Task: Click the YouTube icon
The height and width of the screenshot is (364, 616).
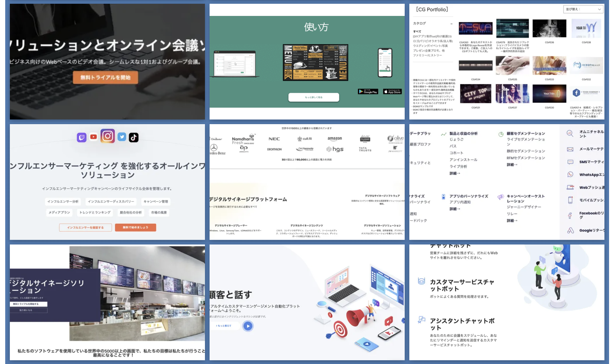Action: pyautogui.click(x=93, y=137)
